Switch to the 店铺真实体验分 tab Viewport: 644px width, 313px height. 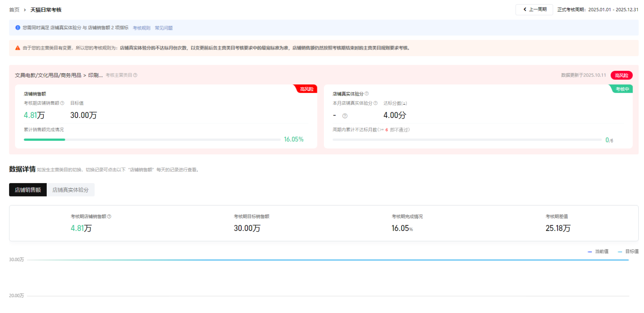coord(71,190)
